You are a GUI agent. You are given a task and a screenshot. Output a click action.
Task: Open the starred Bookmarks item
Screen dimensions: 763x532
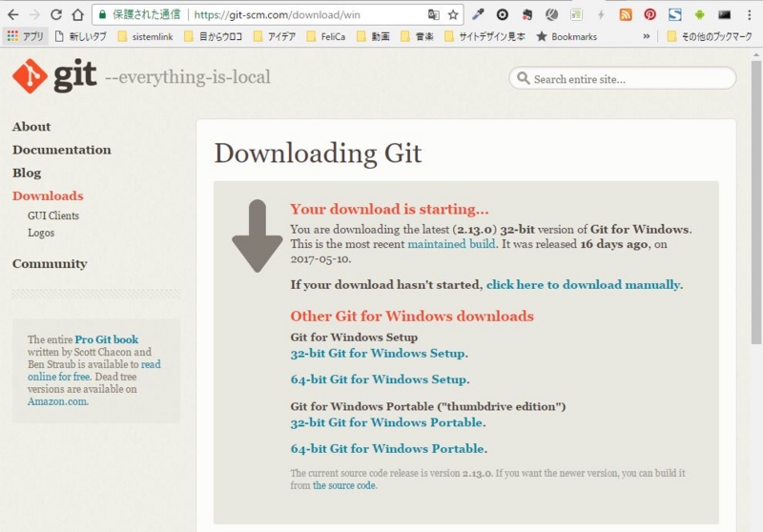tap(567, 36)
